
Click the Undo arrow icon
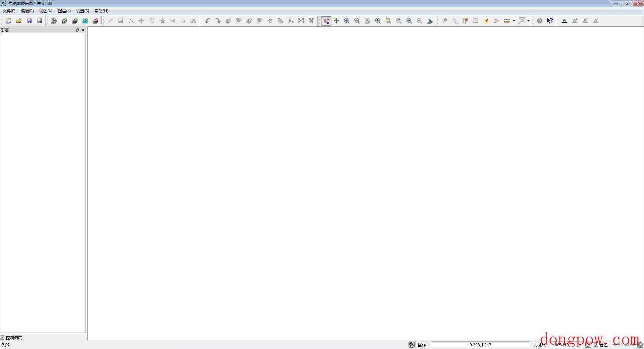pyautogui.click(x=208, y=21)
